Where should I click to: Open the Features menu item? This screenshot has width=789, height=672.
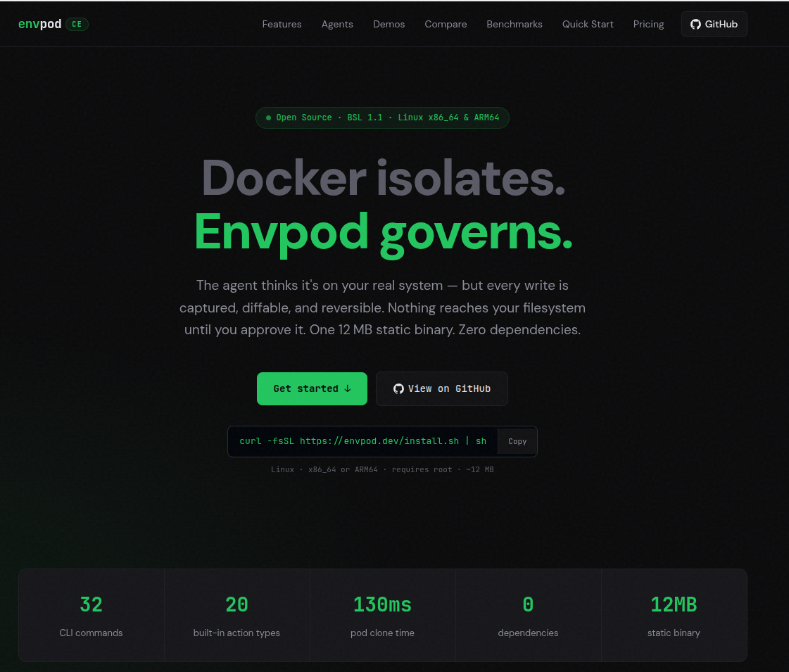(x=282, y=23)
